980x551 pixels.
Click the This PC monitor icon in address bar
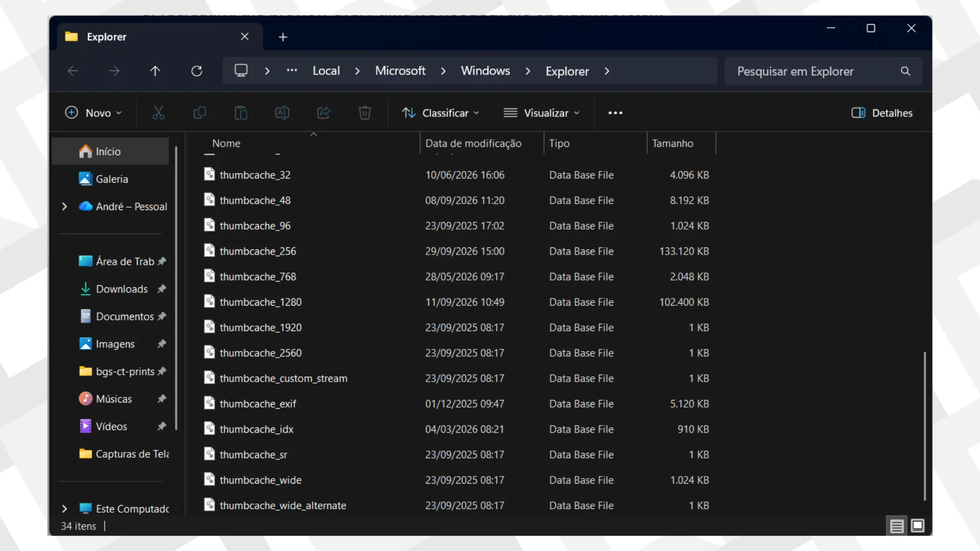(x=241, y=70)
